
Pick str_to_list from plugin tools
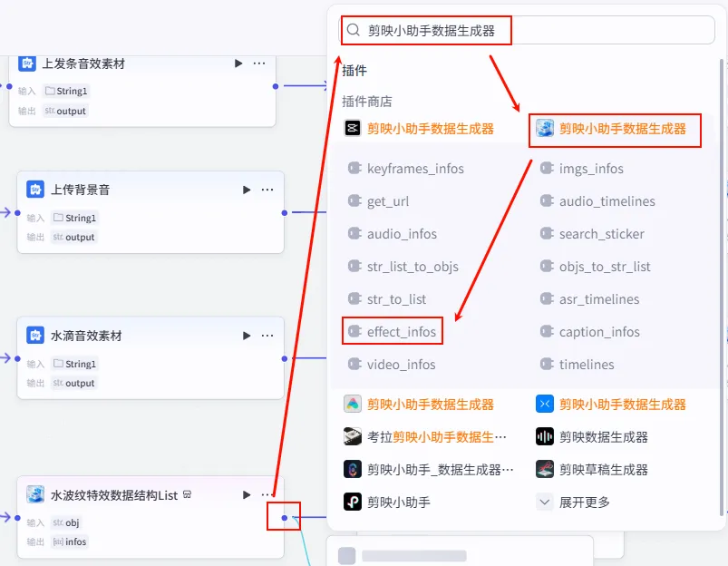click(387, 298)
